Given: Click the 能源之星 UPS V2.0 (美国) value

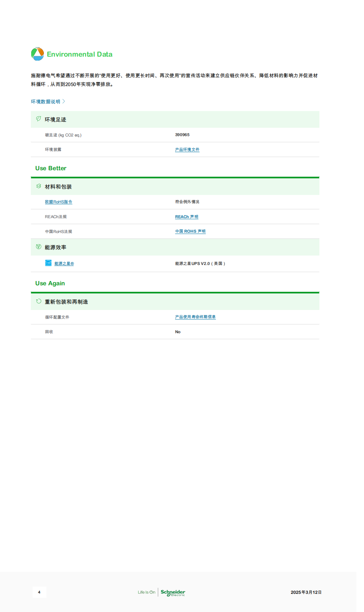Looking at the screenshot, I should click(x=200, y=264).
